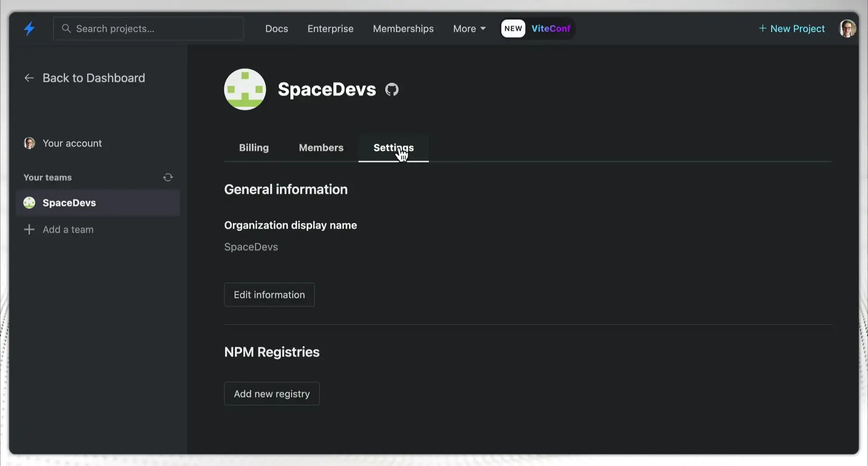Go Back to Dashboard
The image size is (868, 466).
click(x=85, y=78)
